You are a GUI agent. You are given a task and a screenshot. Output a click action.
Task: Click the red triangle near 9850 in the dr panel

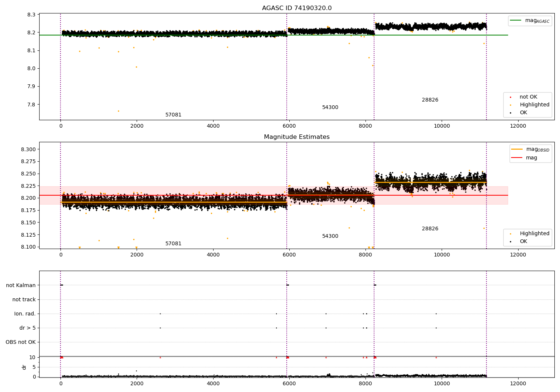click(x=436, y=357)
